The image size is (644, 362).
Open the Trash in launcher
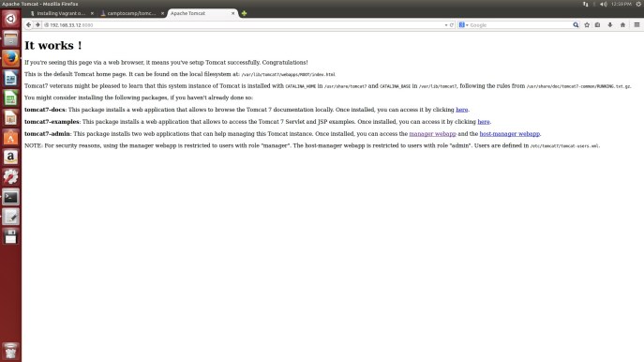10,351
